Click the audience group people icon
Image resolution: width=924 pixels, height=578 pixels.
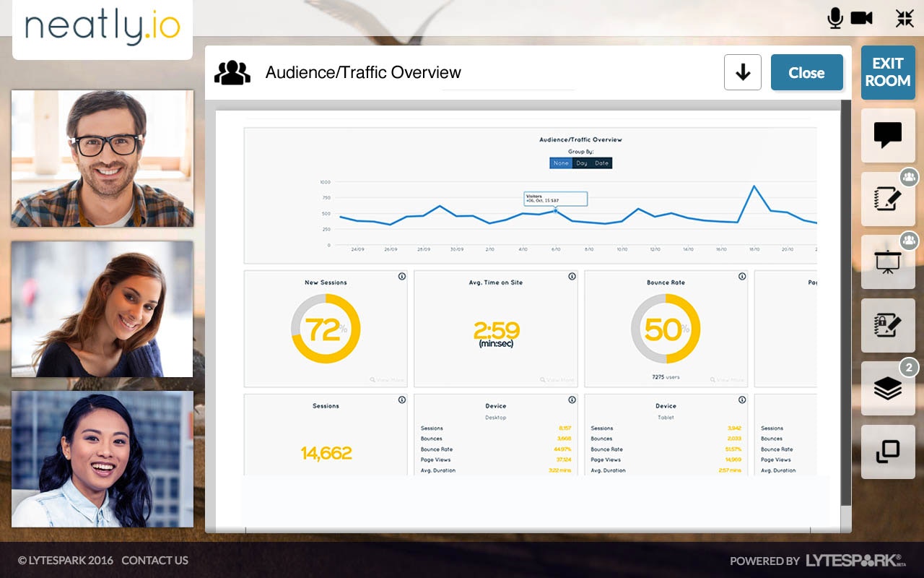point(232,72)
